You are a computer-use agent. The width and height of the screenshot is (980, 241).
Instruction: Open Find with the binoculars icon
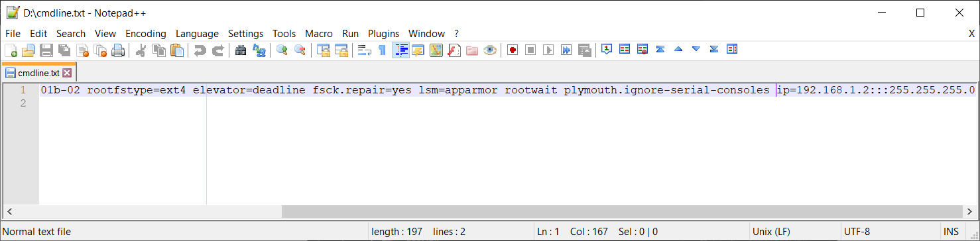coord(241,50)
